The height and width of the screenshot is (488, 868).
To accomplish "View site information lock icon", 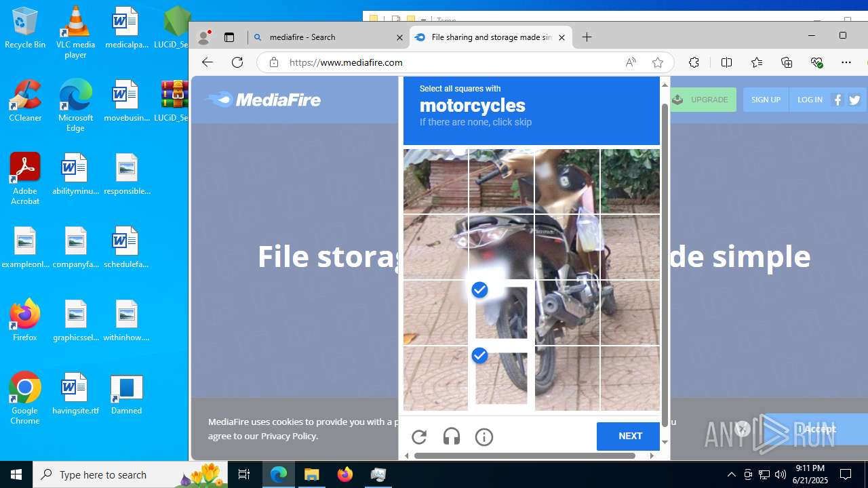I will [x=274, y=62].
